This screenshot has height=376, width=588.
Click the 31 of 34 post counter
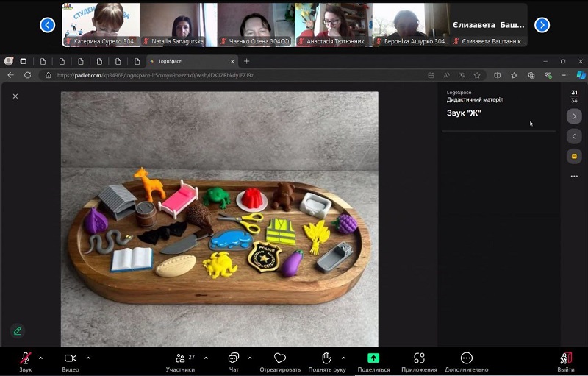pos(574,96)
